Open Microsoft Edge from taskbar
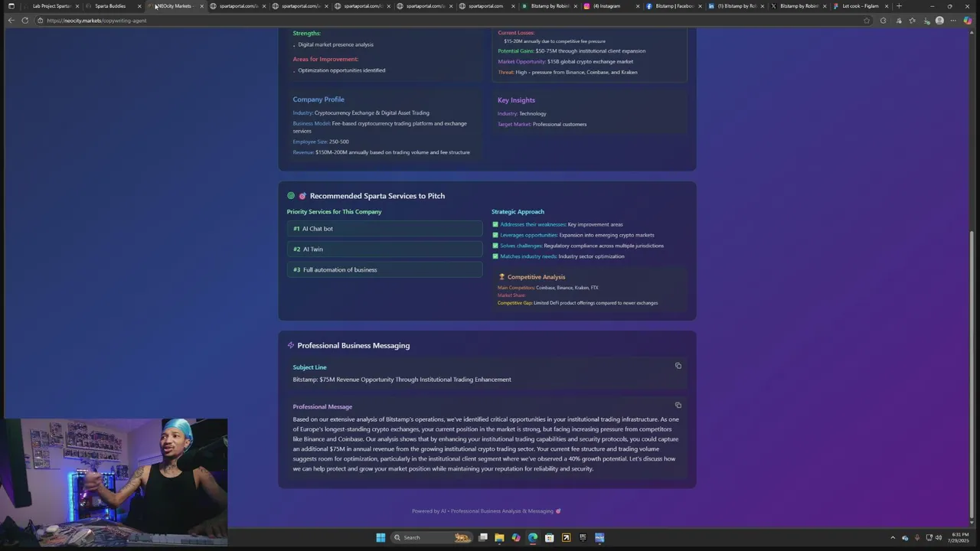 [533, 537]
